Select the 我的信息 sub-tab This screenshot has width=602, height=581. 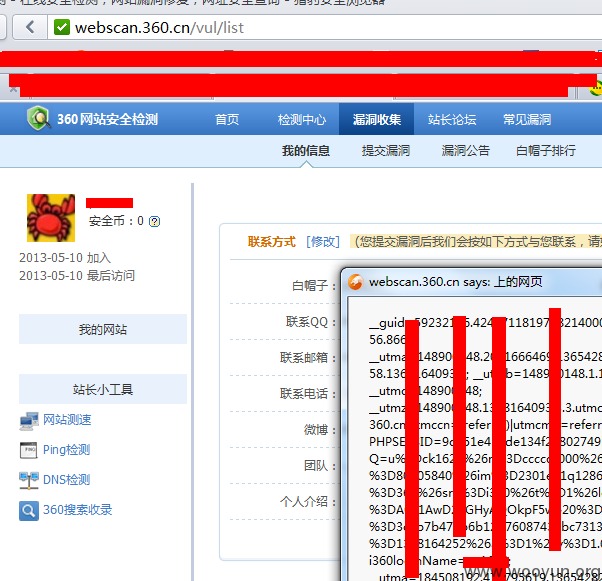tap(306, 151)
